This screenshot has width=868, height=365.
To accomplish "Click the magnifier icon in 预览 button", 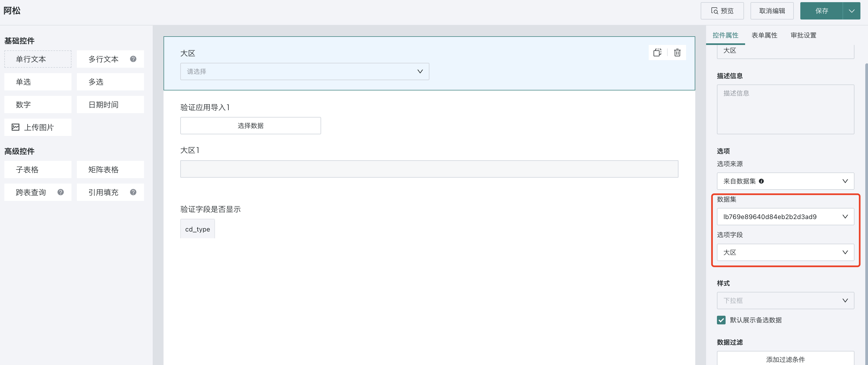I will pyautogui.click(x=714, y=11).
